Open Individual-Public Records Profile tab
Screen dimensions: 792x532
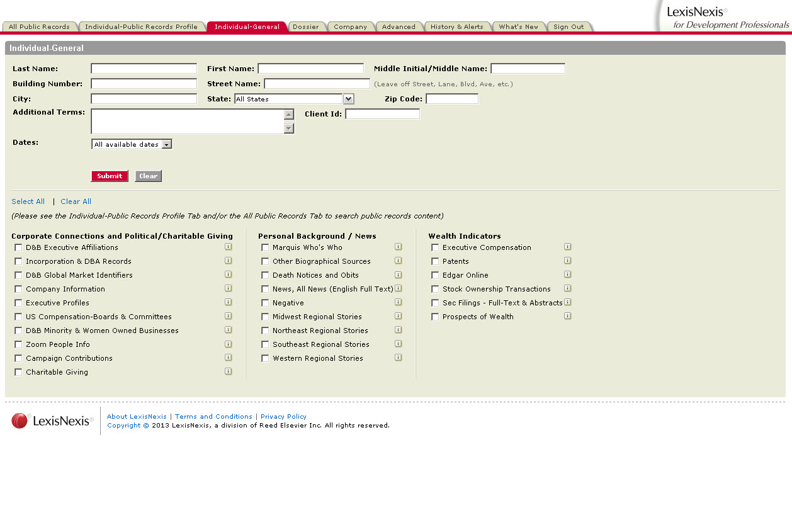tap(141, 26)
